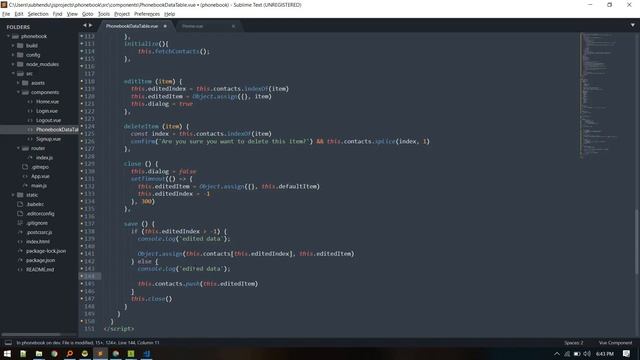Go to next tab arrow
640x360 pixels.
[x=91, y=25]
